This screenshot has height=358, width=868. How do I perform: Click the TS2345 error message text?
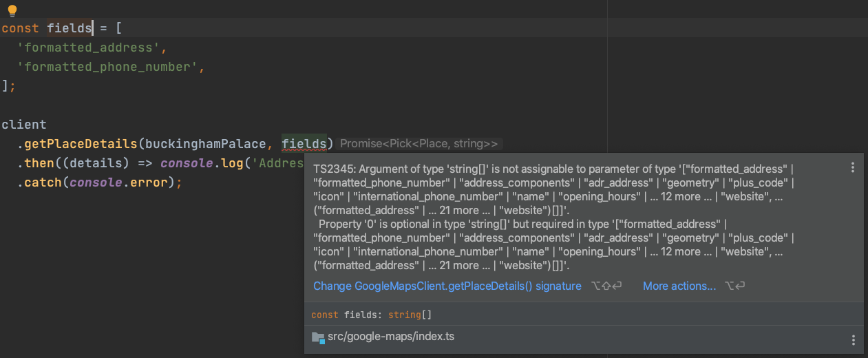pyautogui.click(x=554, y=189)
